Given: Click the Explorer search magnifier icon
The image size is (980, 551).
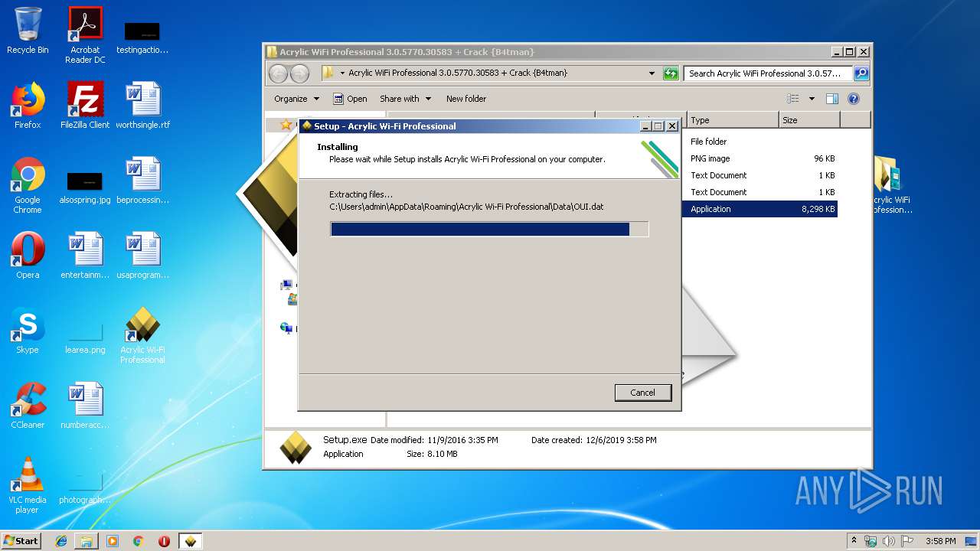Looking at the screenshot, I should pos(861,73).
